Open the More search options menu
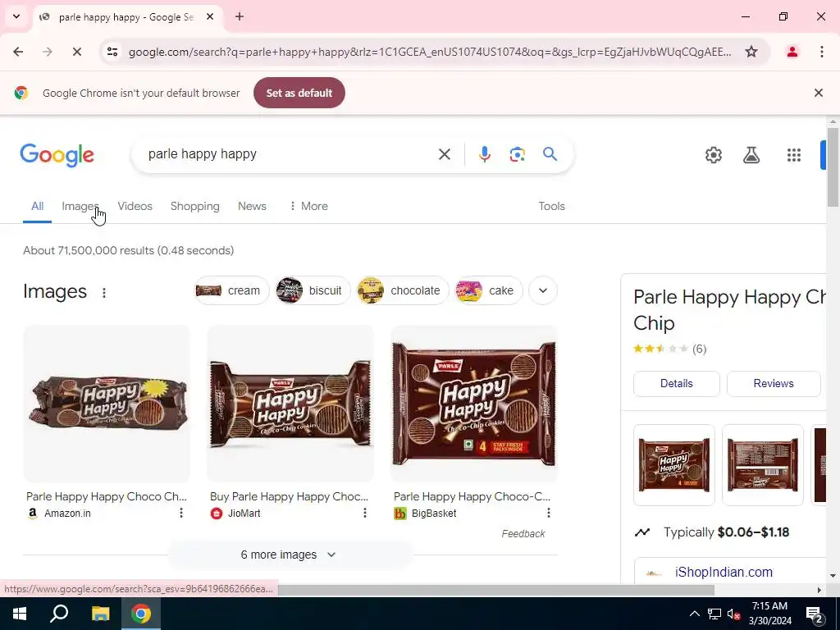 coord(308,206)
